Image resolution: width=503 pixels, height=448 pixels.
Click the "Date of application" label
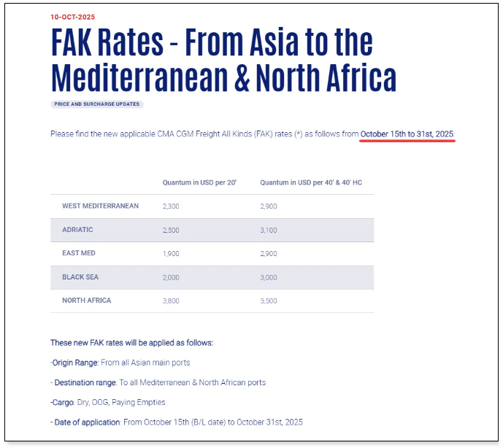pyautogui.click(x=87, y=422)
